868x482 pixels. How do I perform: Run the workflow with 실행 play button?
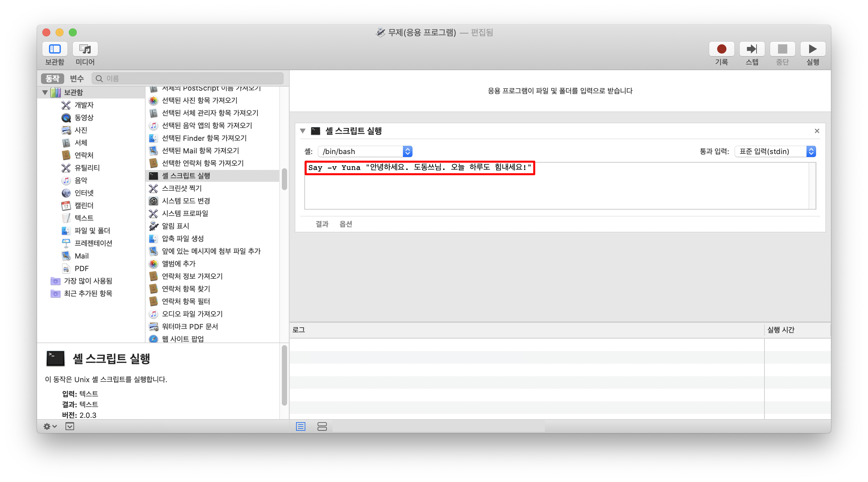tap(812, 49)
